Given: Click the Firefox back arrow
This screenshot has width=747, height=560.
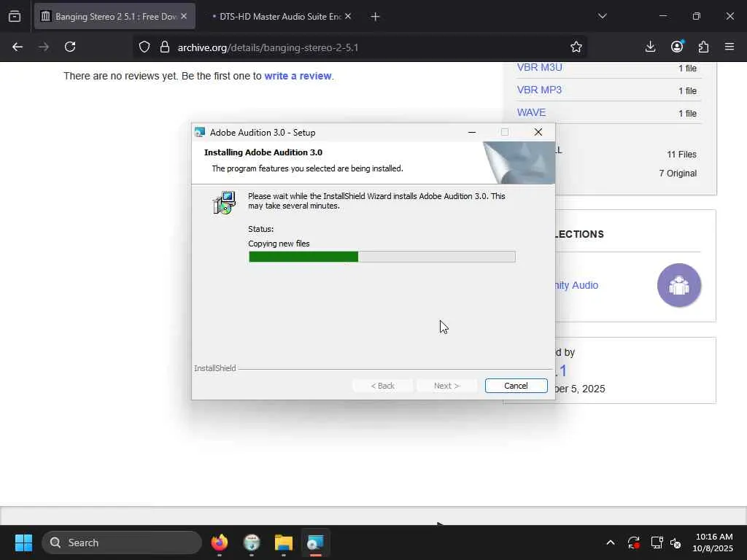Looking at the screenshot, I should coord(18,47).
